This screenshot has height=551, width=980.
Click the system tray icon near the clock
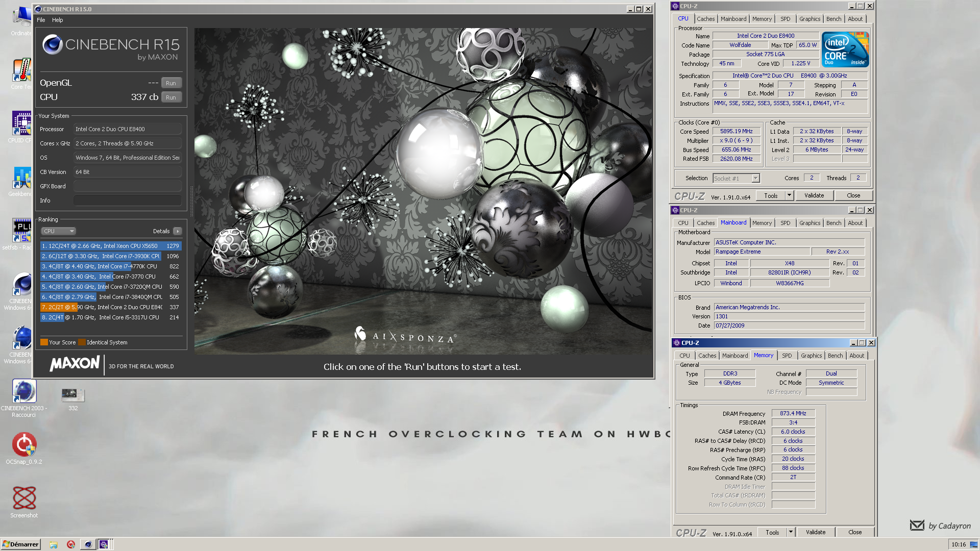(x=974, y=544)
